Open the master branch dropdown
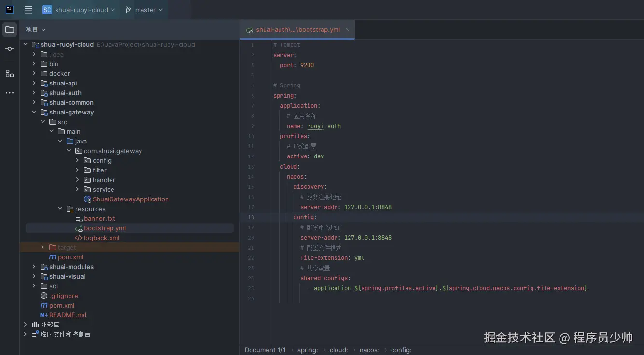Image resolution: width=644 pixels, height=355 pixels. click(x=144, y=10)
